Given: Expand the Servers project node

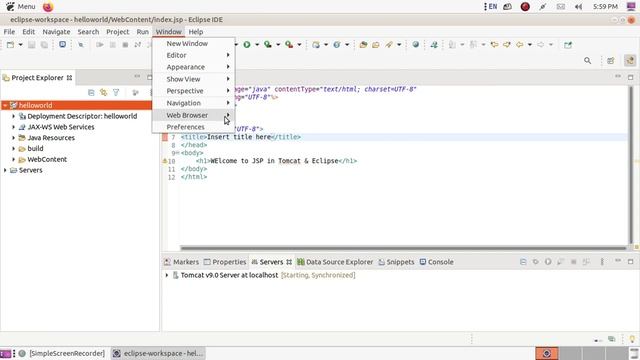Looking at the screenshot, I should 5,170.
